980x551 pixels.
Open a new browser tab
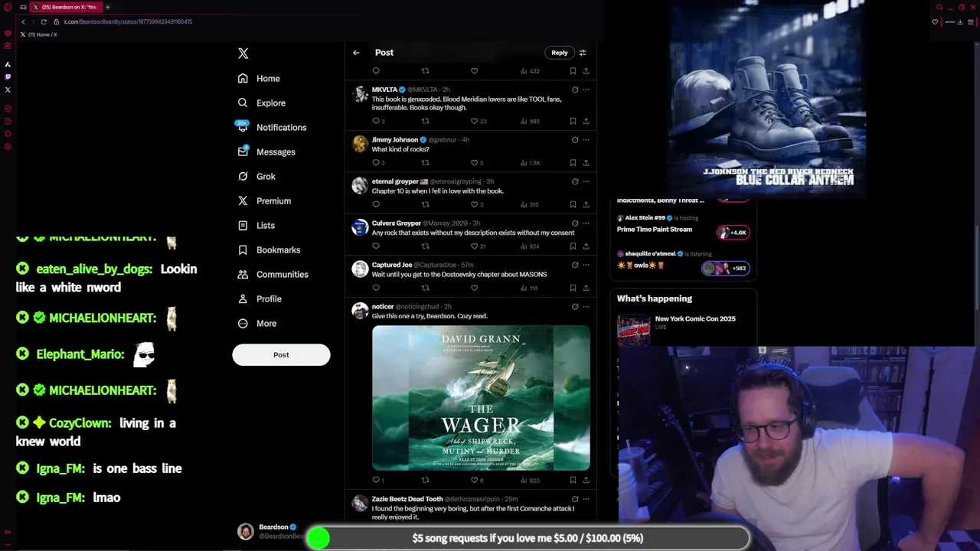click(x=107, y=7)
